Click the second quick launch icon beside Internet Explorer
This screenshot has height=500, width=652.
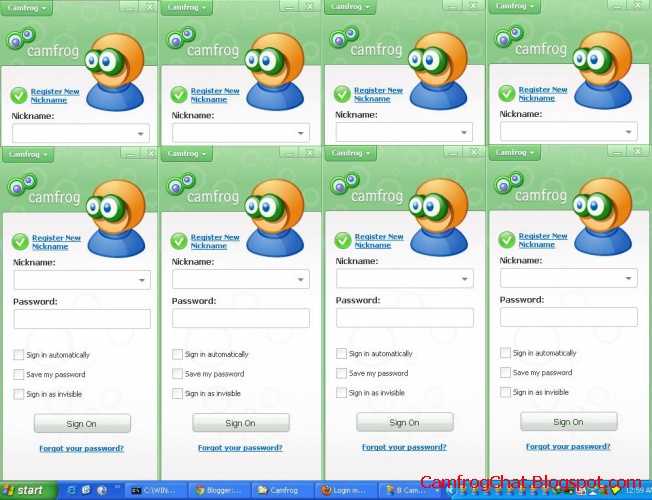pyautogui.click(x=86, y=490)
